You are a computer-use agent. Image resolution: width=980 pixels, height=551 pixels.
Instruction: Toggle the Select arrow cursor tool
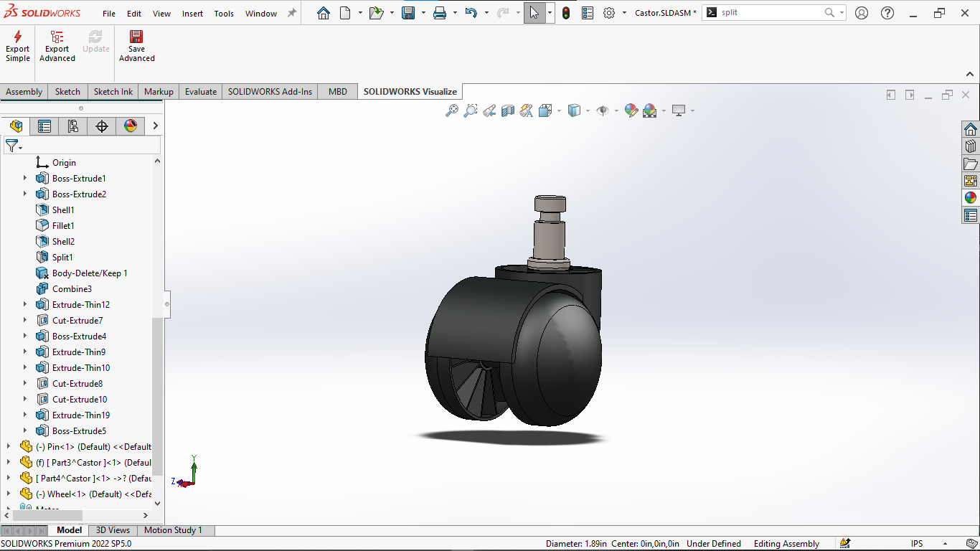(x=534, y=13)
